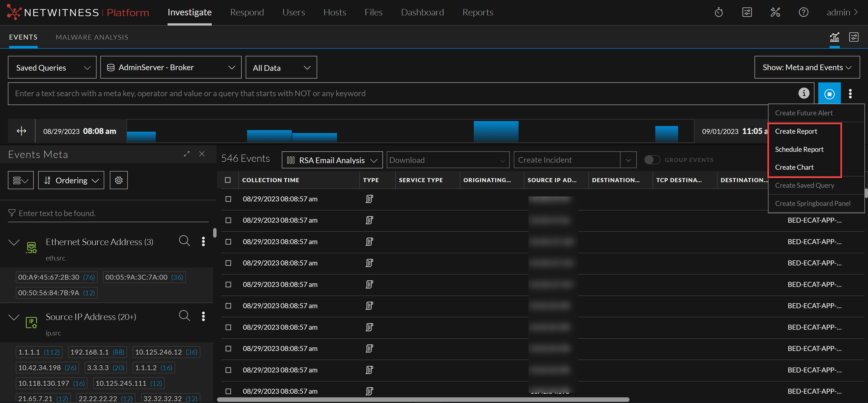Click the timeline visualization chart icon

(x=834, y=37)
